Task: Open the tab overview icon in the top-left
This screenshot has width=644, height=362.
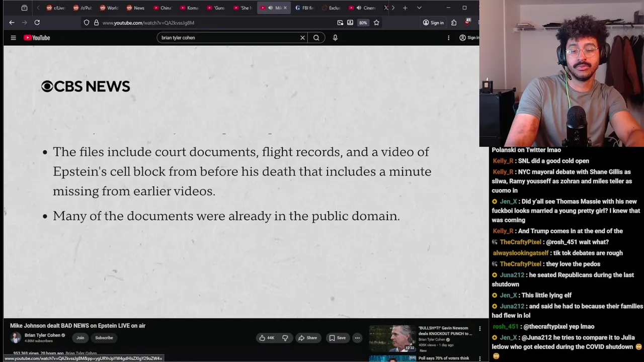Action: point(24,8)
